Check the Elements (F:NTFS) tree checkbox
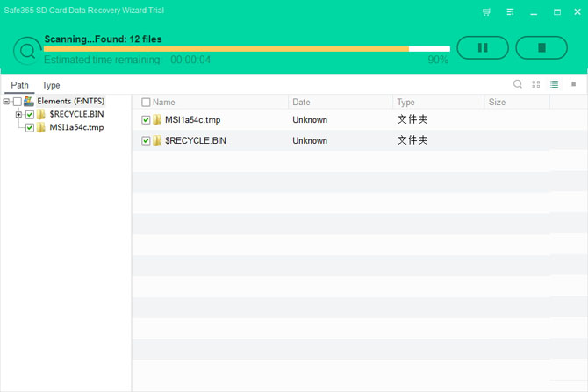Screen dimensions: 588x392 pyautogui.click(x=18, y=102)
